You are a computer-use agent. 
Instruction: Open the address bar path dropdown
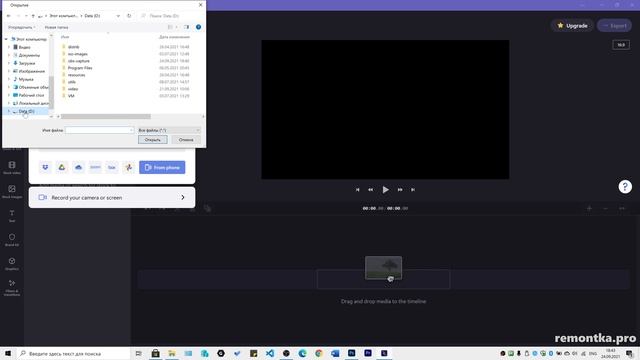coord(118,16)
